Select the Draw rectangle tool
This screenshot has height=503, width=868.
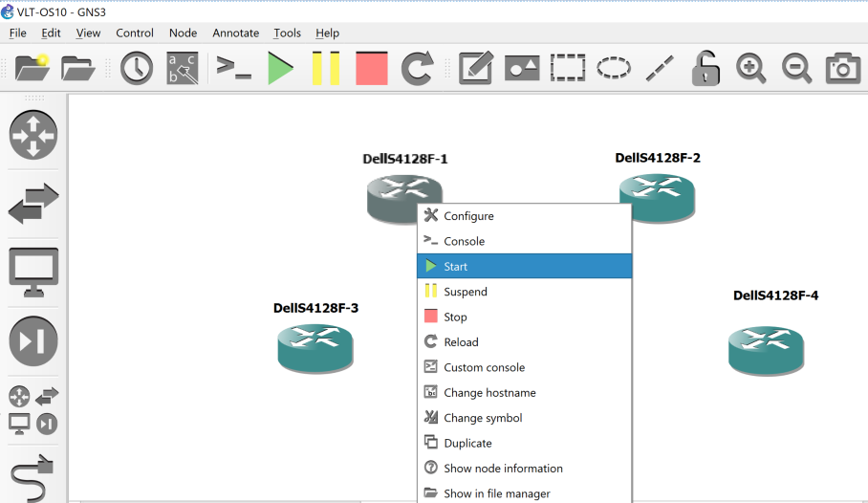(x=568, y=68)
